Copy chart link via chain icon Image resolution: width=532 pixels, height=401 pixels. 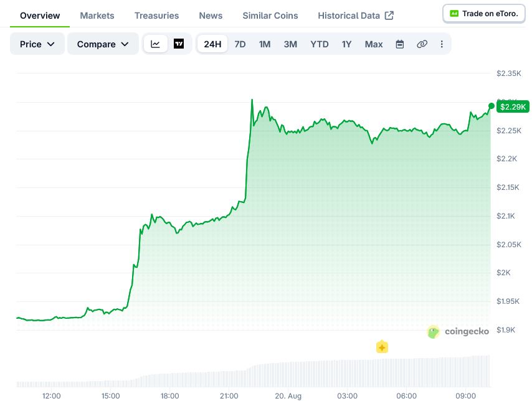click(422, 44)
